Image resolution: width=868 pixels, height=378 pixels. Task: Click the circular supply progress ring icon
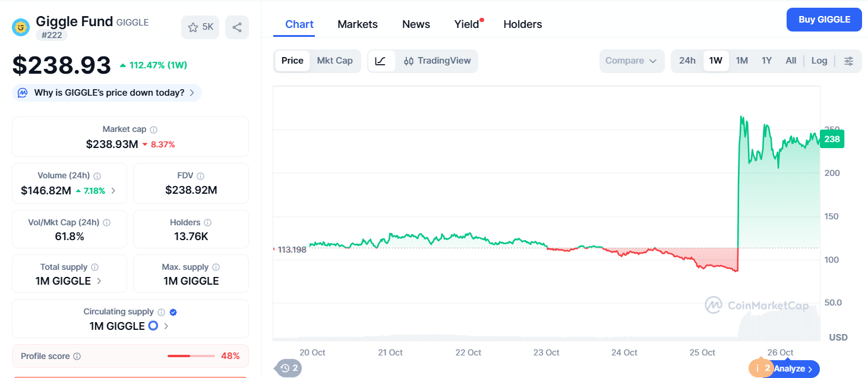coord(153,326)
